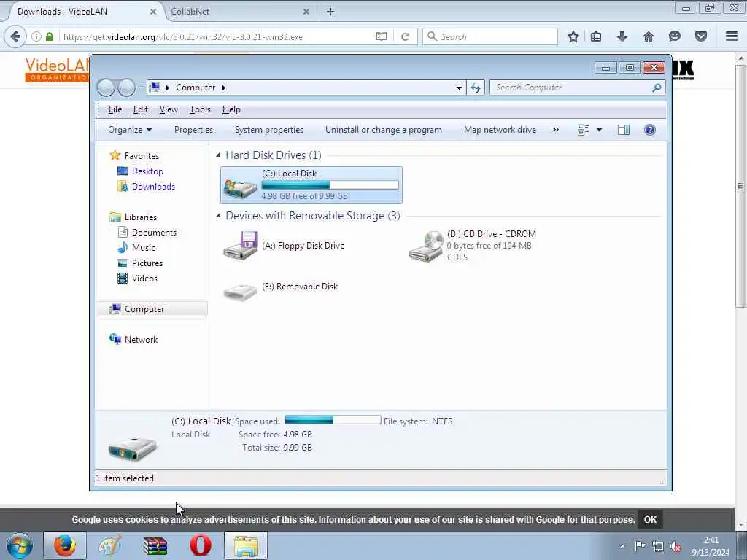Click the Explorer back navigation button
The width and height of the screenshot is (747, 560).
[106, 87]
